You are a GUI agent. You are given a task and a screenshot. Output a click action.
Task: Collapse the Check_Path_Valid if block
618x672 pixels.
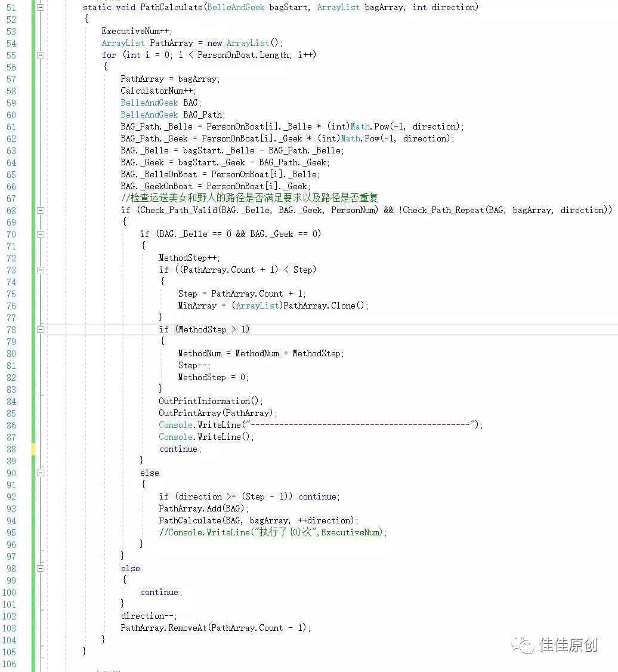41,210
